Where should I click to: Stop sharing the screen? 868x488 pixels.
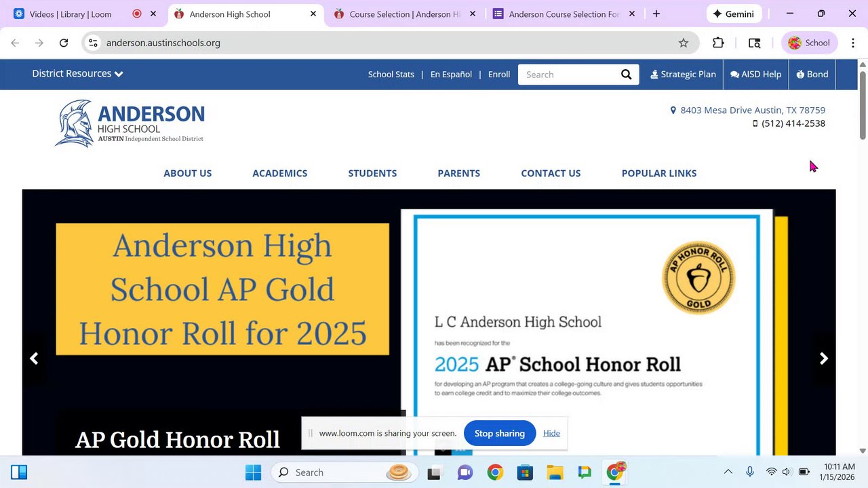coord(500,433)
